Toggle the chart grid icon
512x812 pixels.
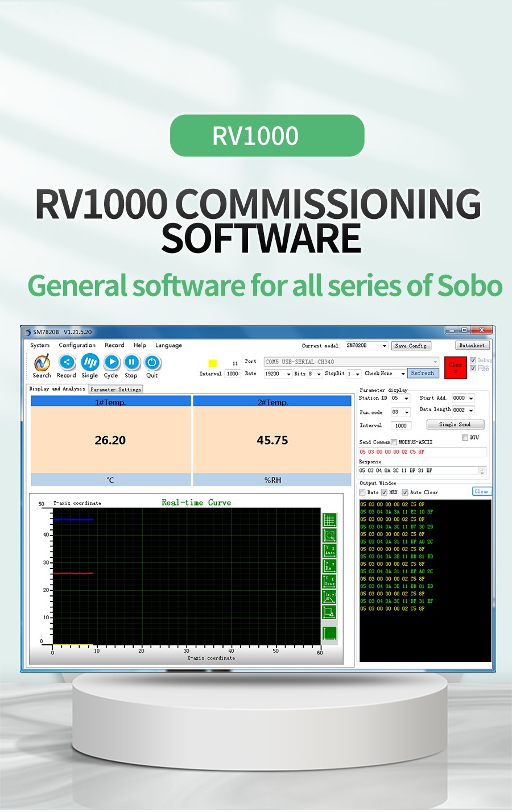329,520
